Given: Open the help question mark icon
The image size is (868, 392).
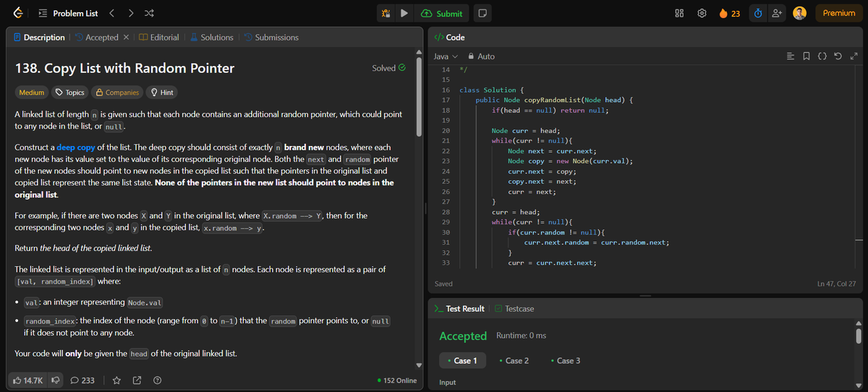Looking at the screenshot, I should pos(157,380).
